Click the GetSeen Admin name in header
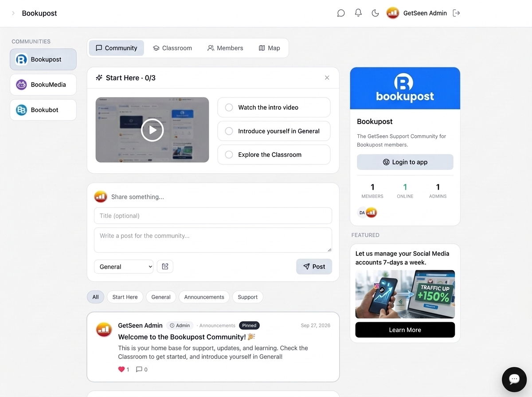Viewport: 532px width, 397px height. pyautogui.click(x=425, y=13)
